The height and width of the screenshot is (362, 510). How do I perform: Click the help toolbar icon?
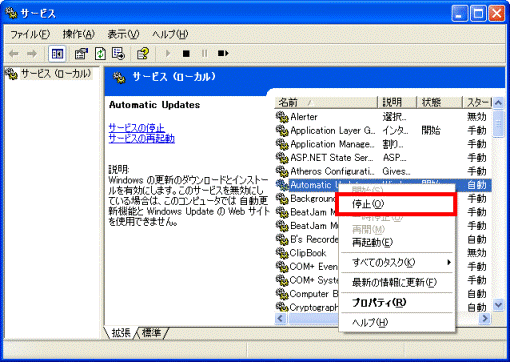143,53
